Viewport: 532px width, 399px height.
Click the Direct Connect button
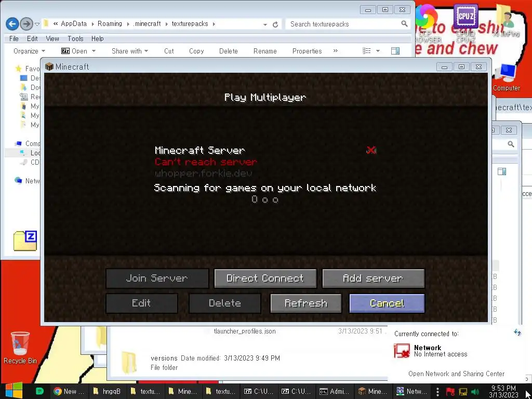point(265,278)
